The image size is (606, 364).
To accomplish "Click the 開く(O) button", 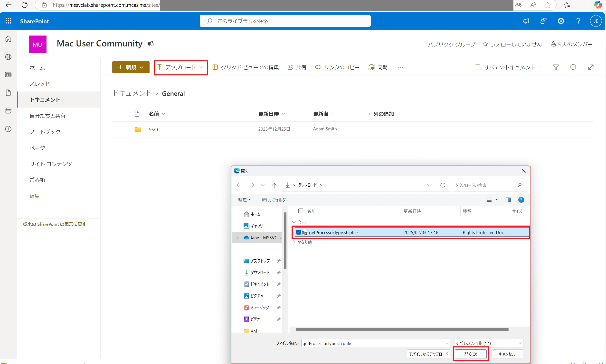I will pos(471,354).
